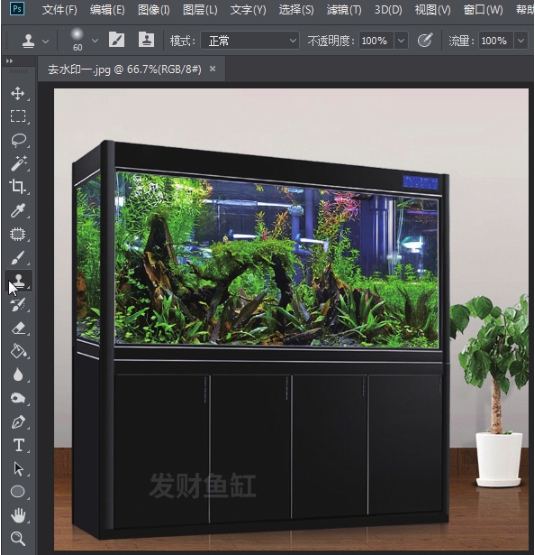The width and height of the screenshot is (535, 555).
Task: Toggle pressure for opacity button
Action: (425, 40)
